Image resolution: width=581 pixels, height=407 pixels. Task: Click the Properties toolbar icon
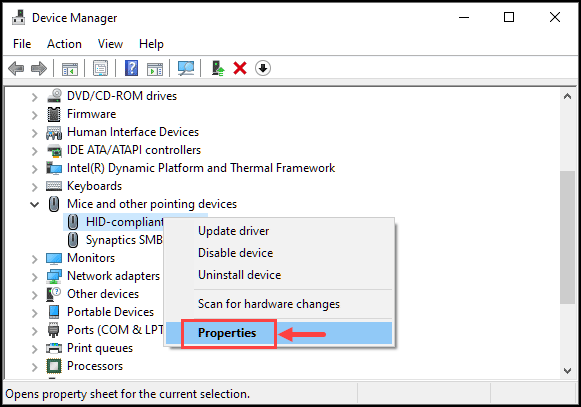[x=100, y=69]
